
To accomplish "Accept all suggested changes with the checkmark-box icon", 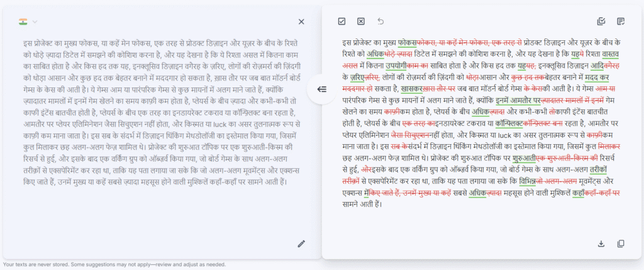I will [x=341, y=21].
